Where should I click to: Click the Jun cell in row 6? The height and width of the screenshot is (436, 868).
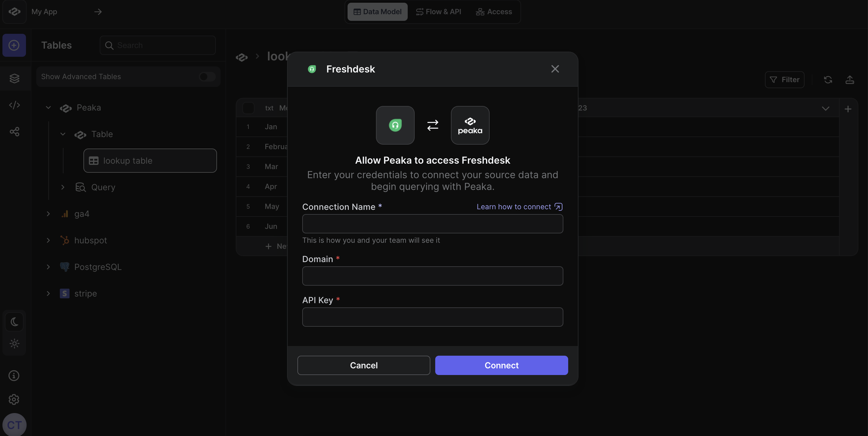point(270,226)
